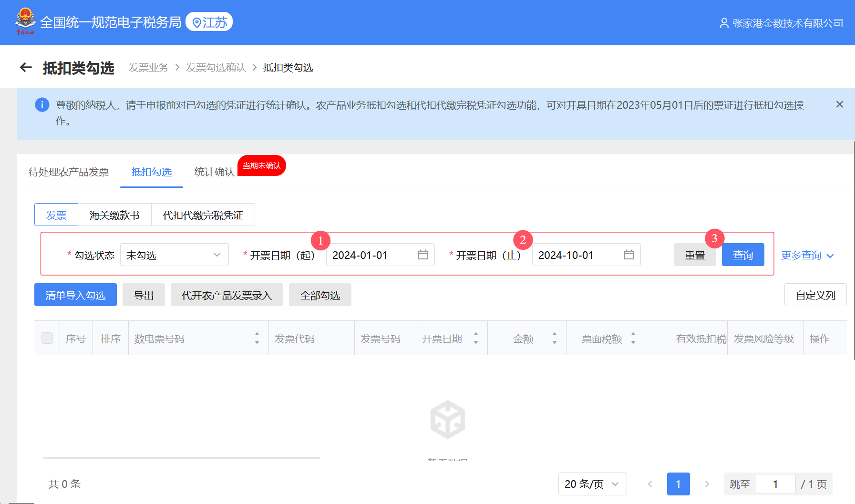Click the 查询 button
855x504 pixels.
click(743, 255)
